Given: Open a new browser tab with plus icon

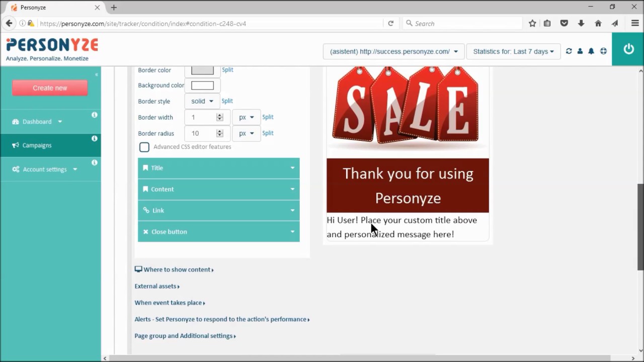Looking at the screenshot, I should click(114, 8).
